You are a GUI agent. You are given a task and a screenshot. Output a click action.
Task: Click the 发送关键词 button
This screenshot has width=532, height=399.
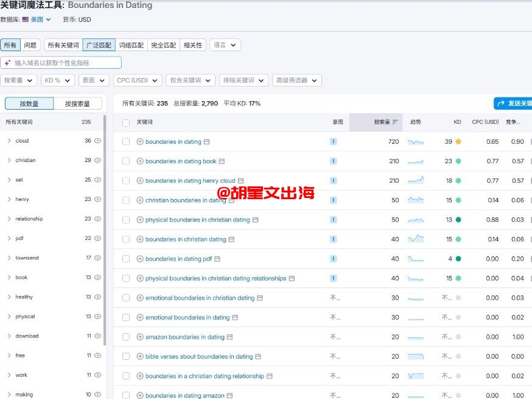(x=513, y=104)
